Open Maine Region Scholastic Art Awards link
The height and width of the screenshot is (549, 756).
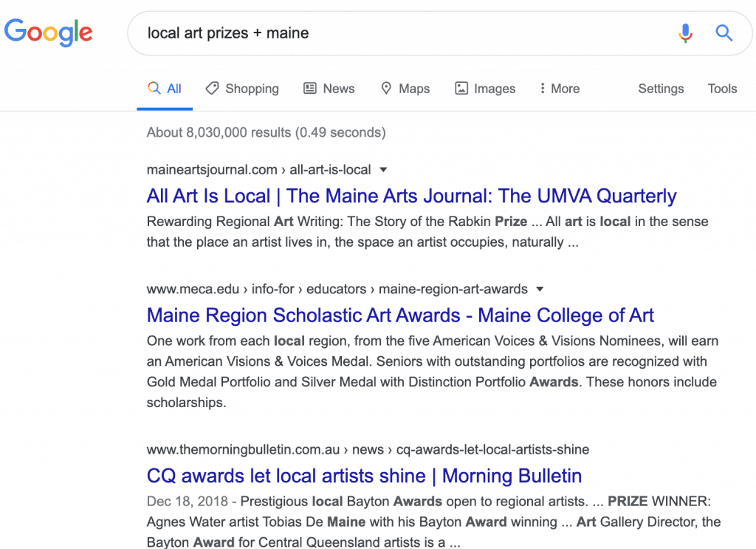point(400,315)
